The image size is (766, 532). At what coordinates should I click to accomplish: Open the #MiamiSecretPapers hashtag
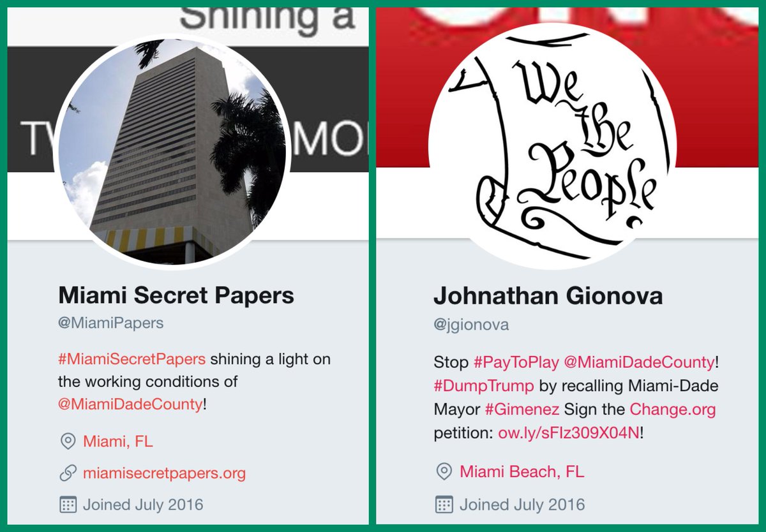click(x=132, y=359)
